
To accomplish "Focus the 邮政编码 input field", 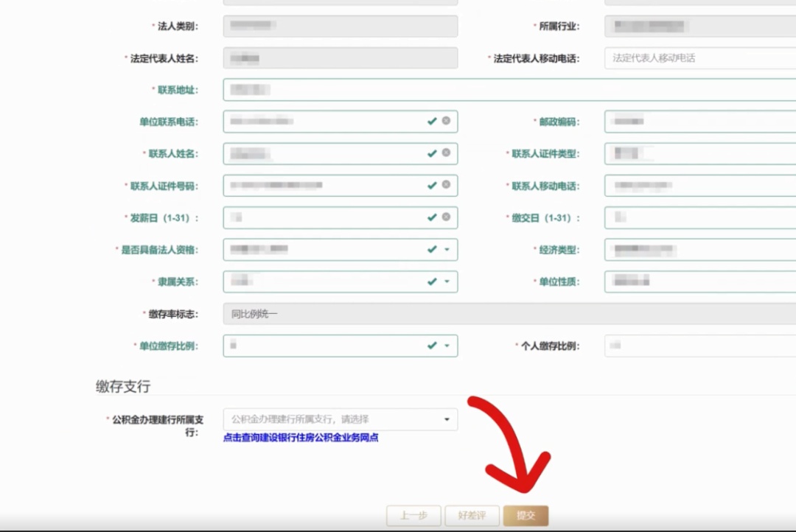I will 700,121.
